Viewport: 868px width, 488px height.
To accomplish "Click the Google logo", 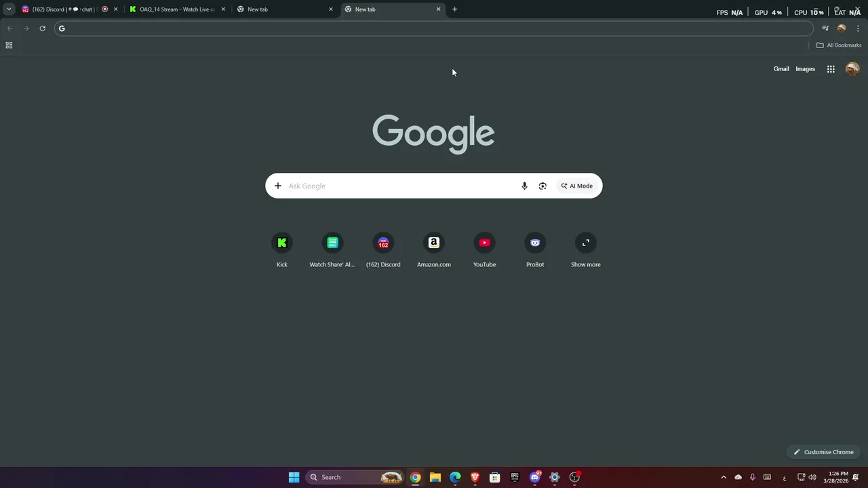I will click(x=433, y=134).
